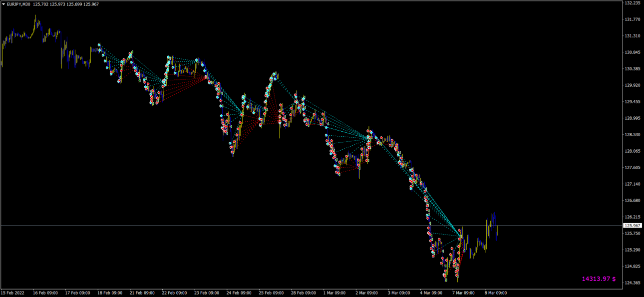Click the high price value 125.973
This screenshot has width=644, height=297.
(58, 4)
